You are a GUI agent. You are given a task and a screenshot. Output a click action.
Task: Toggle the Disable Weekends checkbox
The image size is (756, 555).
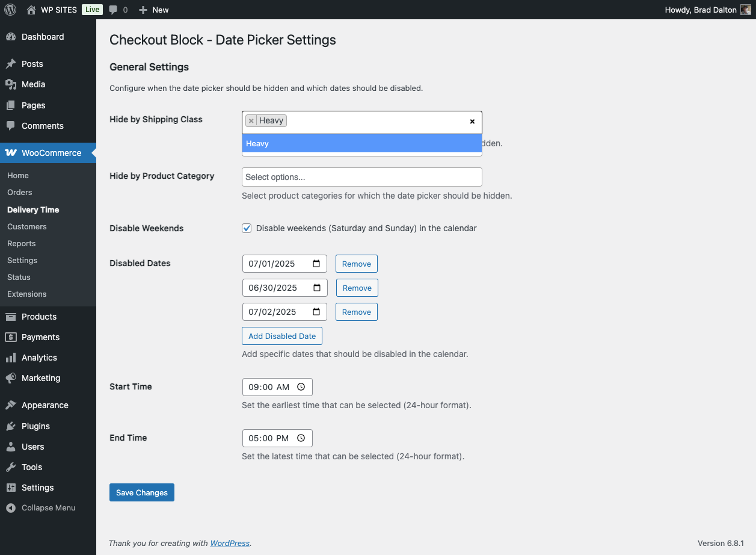pos(247,228)
